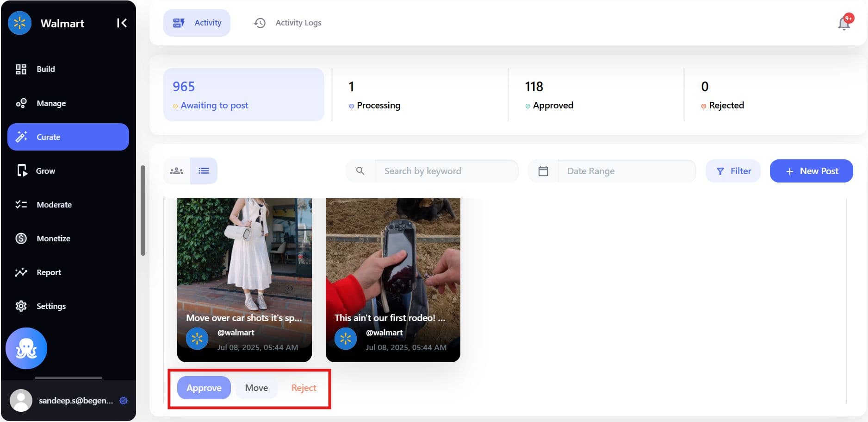Image resolution: width=868 pixels, height=422 pixels.
Task: Click the Settings gear icon
Action: (x=21, y=306)
